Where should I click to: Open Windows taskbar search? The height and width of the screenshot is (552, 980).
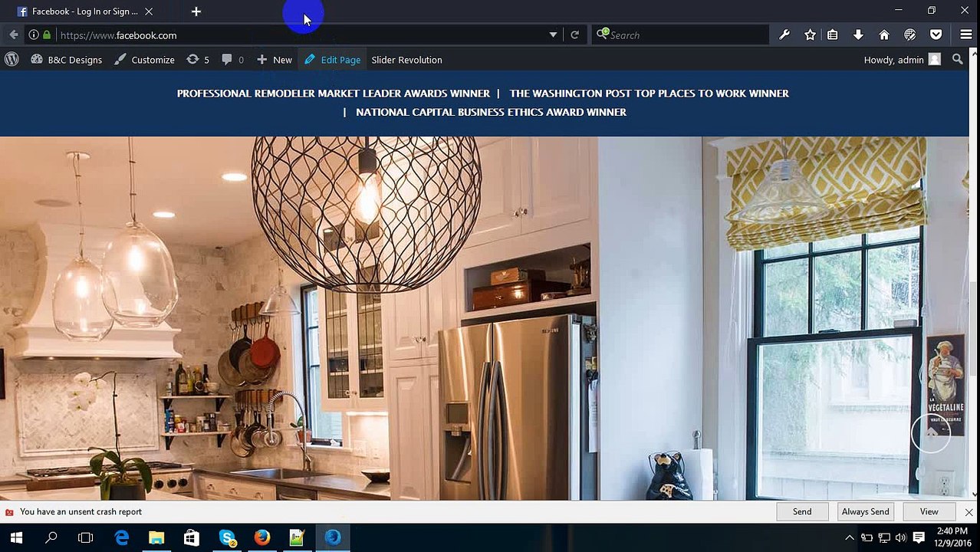(51, 537)
